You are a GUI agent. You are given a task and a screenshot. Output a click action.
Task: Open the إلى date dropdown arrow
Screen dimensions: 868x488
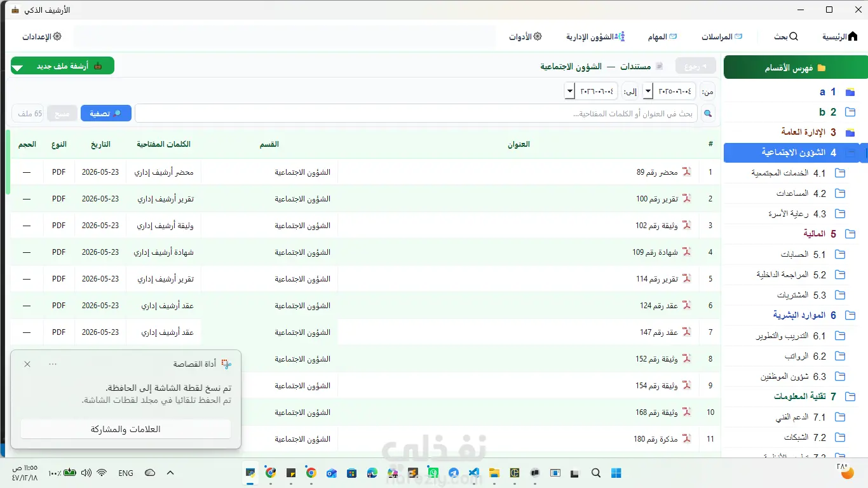569,91
